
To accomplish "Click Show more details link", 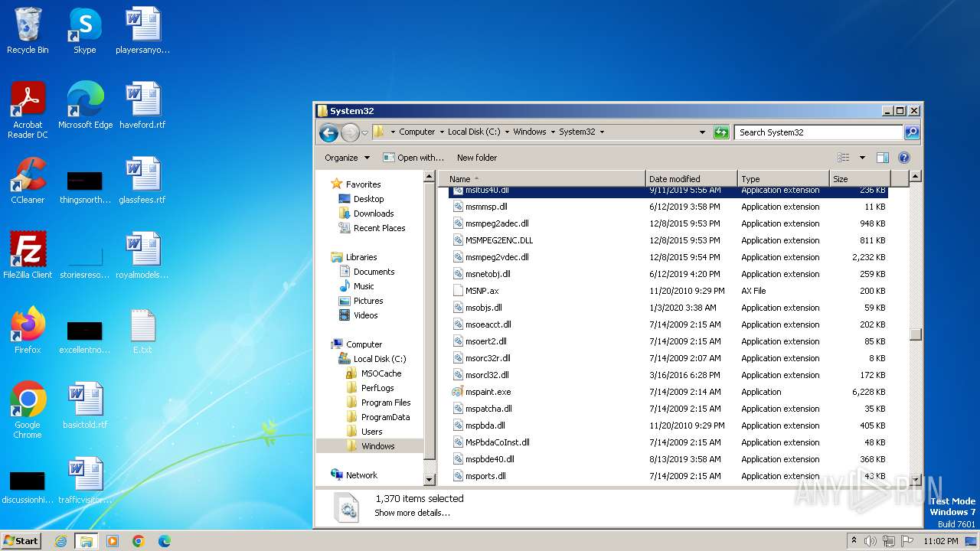I will (x=412, y=513).
